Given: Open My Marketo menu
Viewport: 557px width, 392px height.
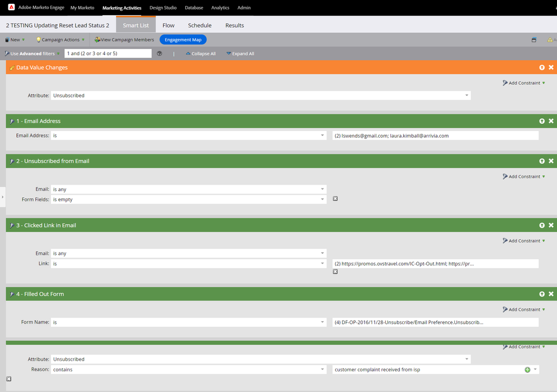Looking at the screenshot, I should pyautogui.click(x=82, y=7).
